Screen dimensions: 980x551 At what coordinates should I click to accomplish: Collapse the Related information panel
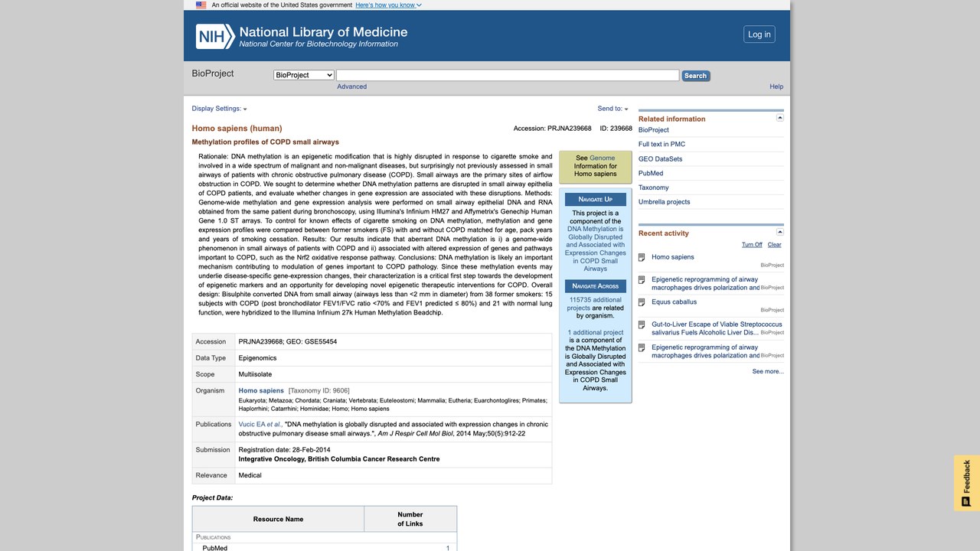(780, 118)
